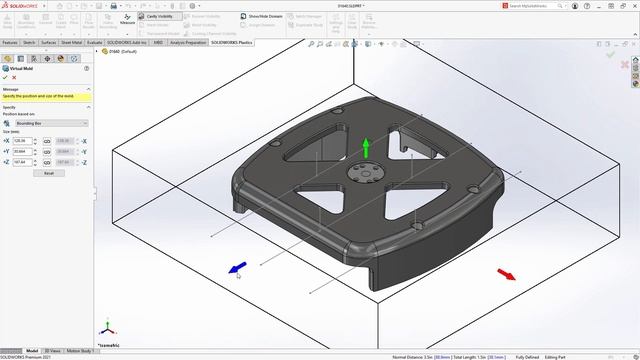Screen dimensions: 640x360
Task: Switch to the Motion Study 1 tab
Action: click(80, 351)
